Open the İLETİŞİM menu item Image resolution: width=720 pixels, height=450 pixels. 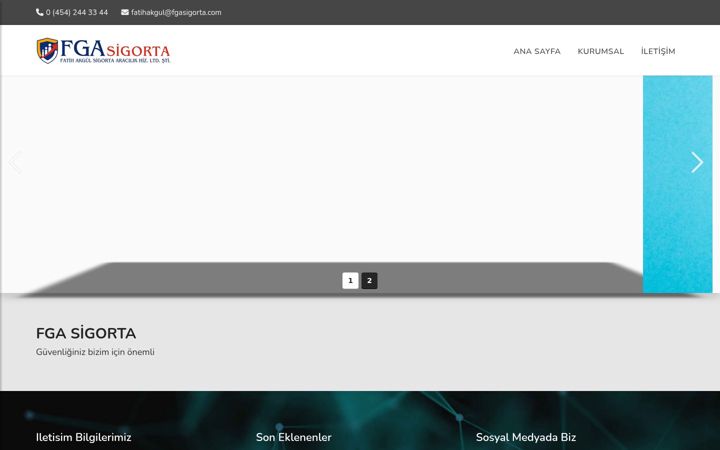coord(658,51)
